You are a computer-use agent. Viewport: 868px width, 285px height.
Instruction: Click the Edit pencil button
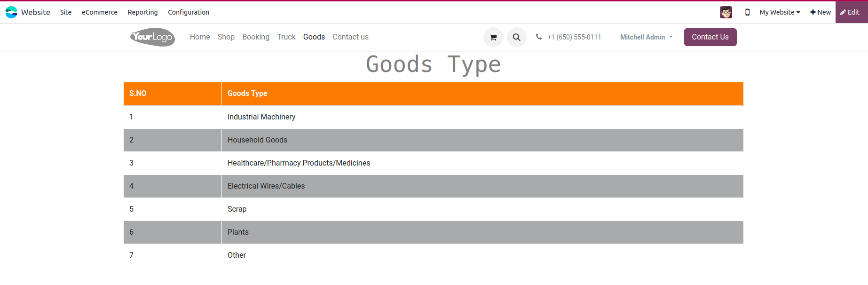click(x=851, y=12)
